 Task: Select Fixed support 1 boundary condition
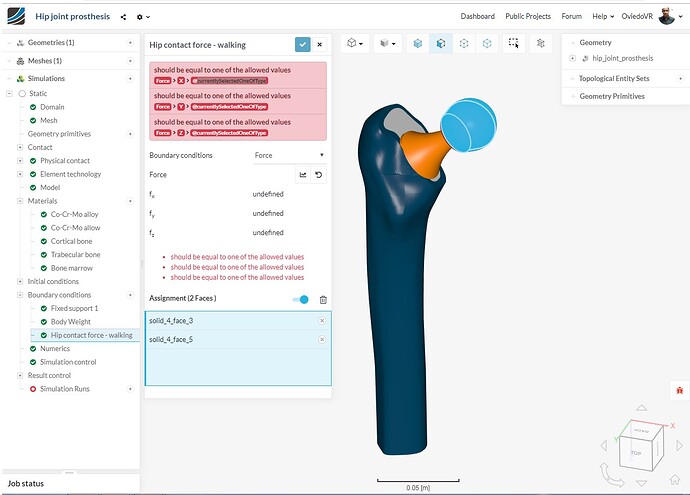74,308
